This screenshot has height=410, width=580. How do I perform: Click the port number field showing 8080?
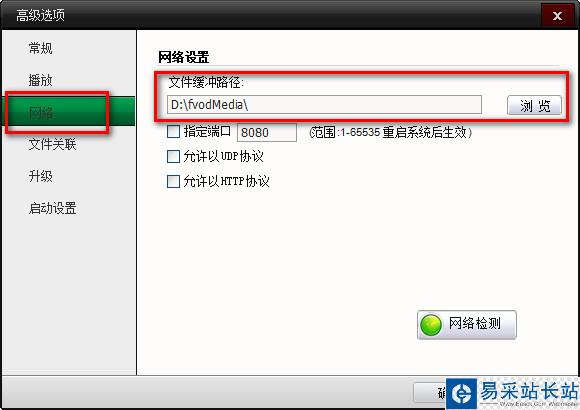tap(266, 132)
